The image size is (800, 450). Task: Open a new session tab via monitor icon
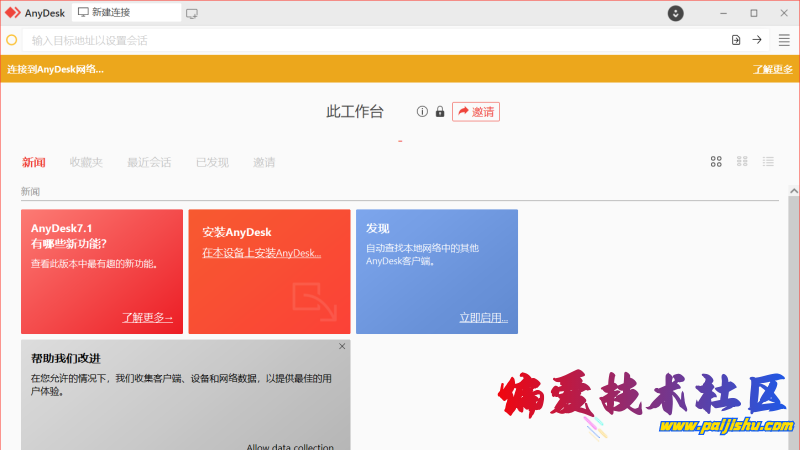point(192,13)
